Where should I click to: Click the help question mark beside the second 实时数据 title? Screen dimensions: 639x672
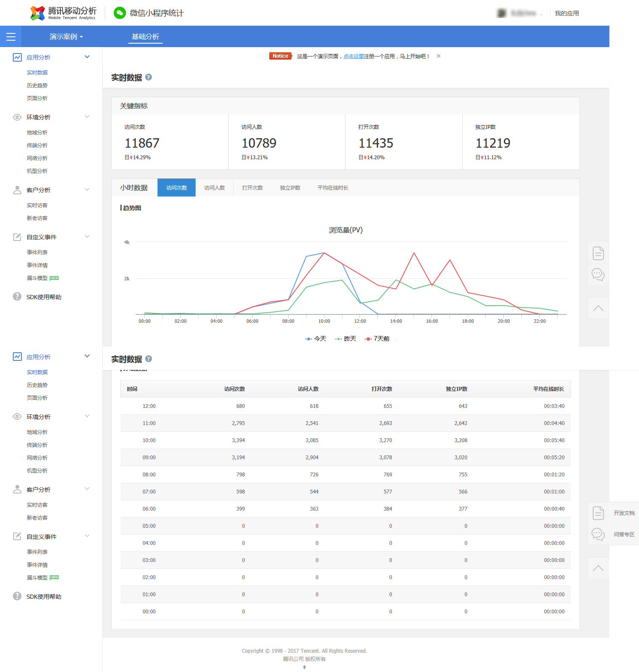coord(149,359)
